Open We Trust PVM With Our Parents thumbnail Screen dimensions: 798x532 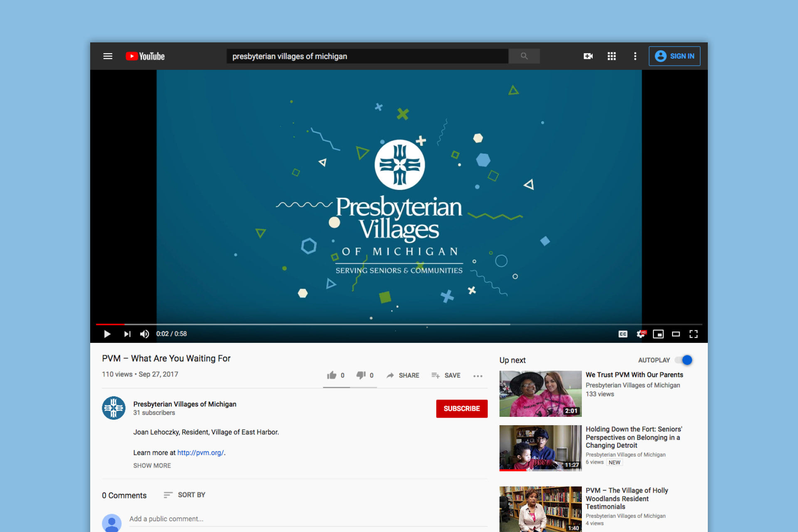tap(540, 394)
